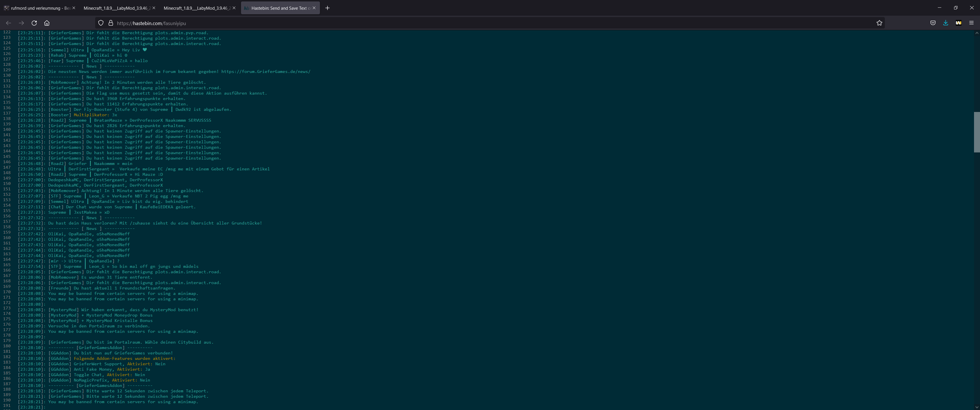
Task: Minimize the browser window
Action: coord(939,8)
